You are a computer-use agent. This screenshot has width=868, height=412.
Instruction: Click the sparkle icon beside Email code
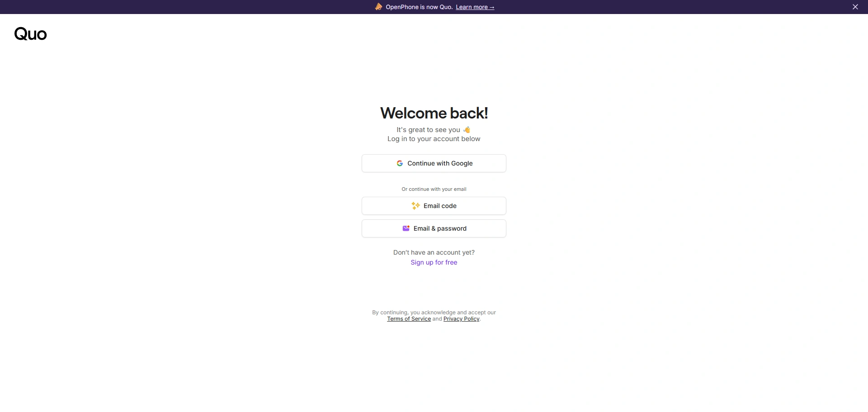pyautogui.click(x=416, y=206)
